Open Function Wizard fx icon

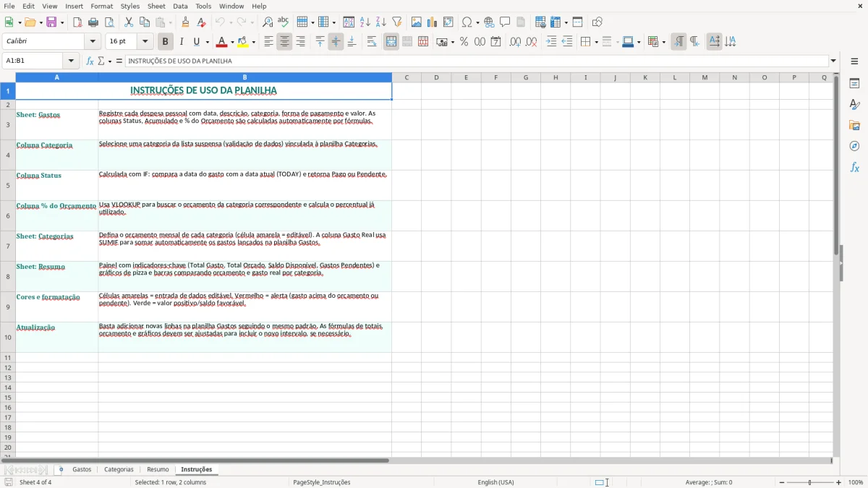tap(90, 61)
